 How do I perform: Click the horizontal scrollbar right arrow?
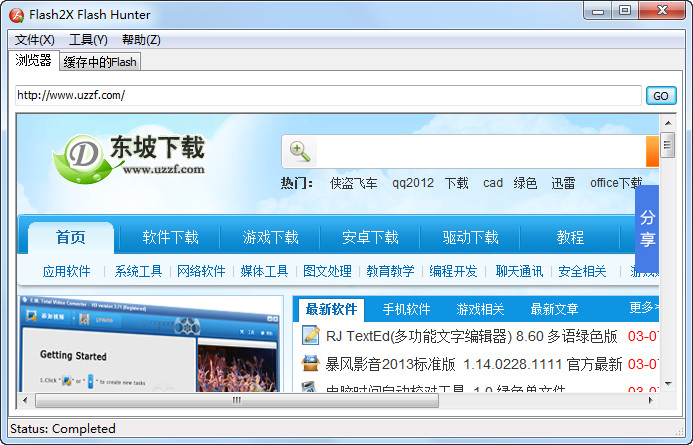[x=650, y=400]
